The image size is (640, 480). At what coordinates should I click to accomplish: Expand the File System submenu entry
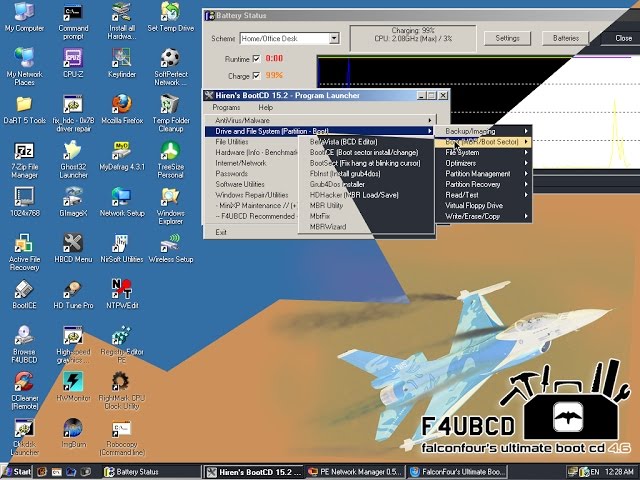click(x=484, y=152)
